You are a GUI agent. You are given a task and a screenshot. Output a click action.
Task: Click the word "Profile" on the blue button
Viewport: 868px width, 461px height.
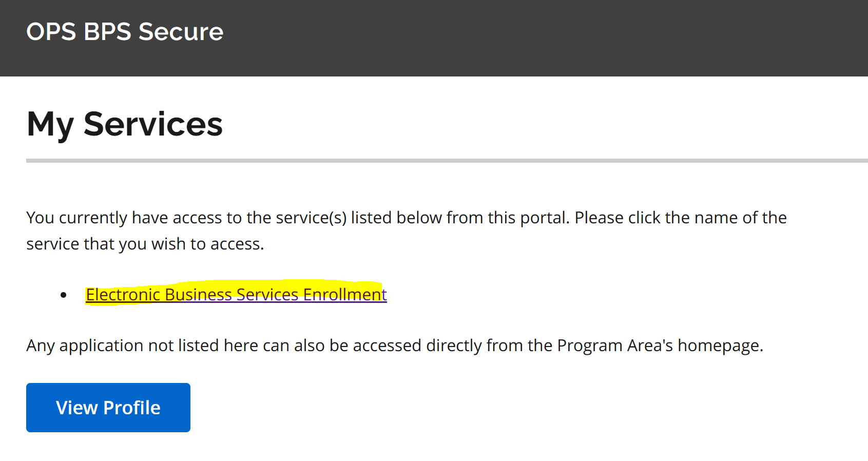click(132, 408)
